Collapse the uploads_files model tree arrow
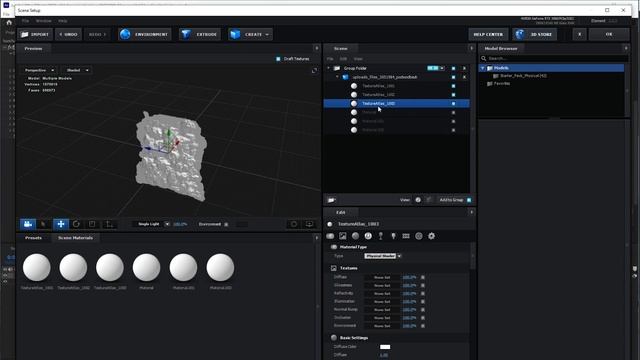 pyautogui.click(x=337, y=77)
